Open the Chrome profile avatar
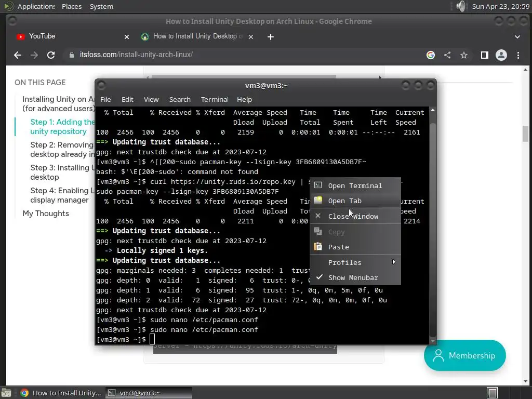Screen dimensions: 532x399 pos(501,55)
